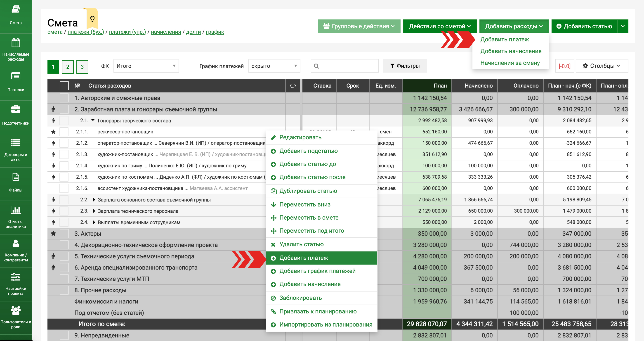Expand 2.2 Зарплата основного состава съемочной группы

coord(94,200)
